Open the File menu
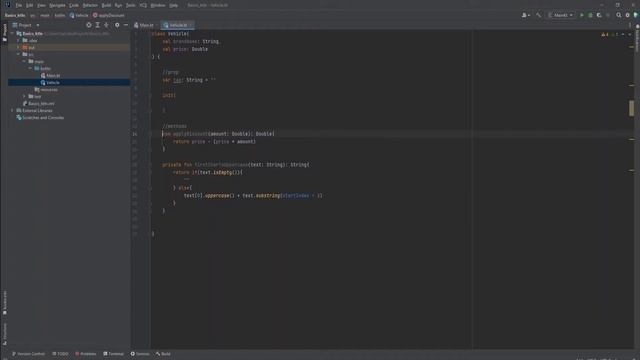Screen dimensions: 640x360 tap(19, 5)
